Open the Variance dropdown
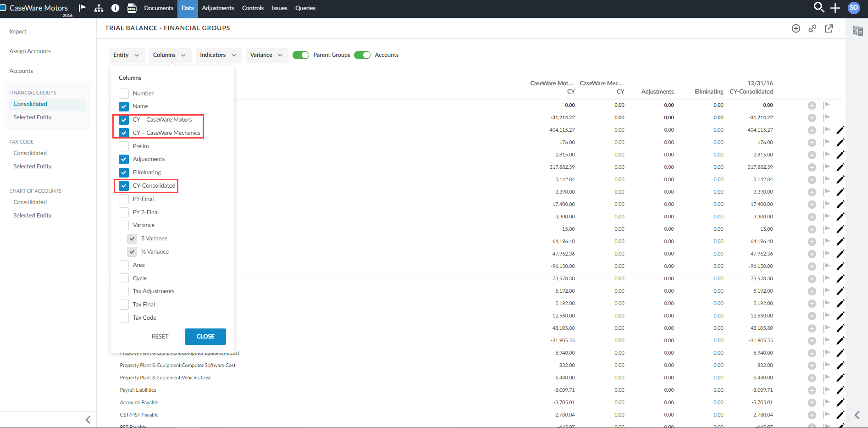 coord(266,55)
